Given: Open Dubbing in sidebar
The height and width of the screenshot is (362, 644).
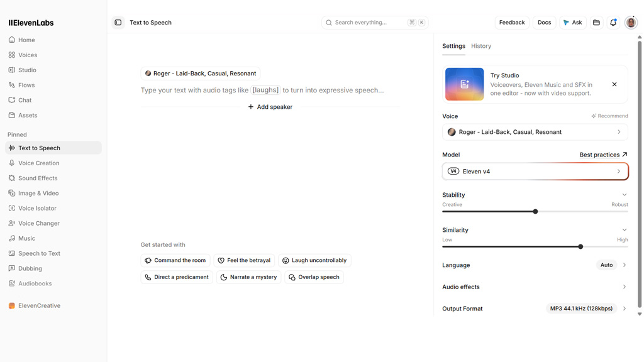Looking at the screenshot, I should pos(53,268).
